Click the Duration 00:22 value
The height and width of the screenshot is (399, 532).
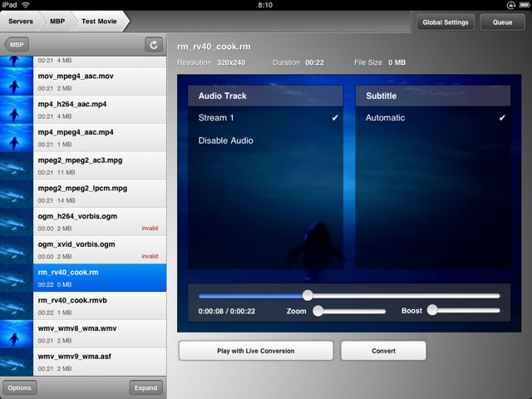pyautogui.click(x=314, y=62)
